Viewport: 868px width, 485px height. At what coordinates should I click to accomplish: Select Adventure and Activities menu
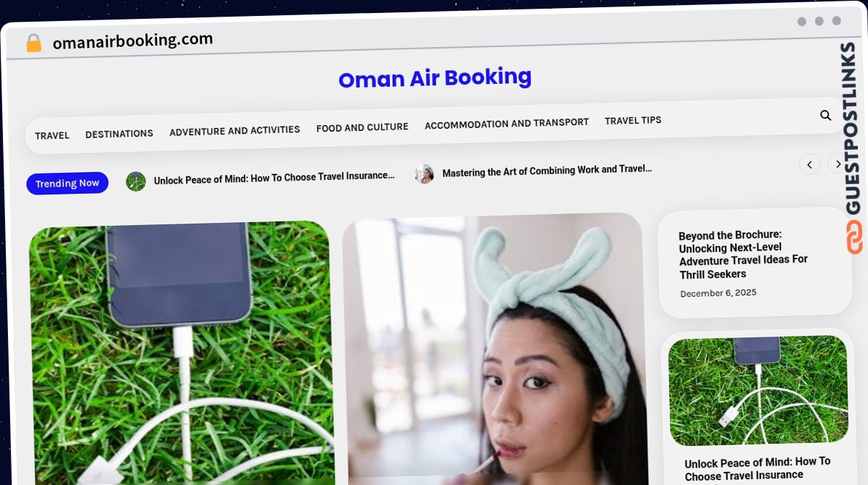tap(234, 130)
